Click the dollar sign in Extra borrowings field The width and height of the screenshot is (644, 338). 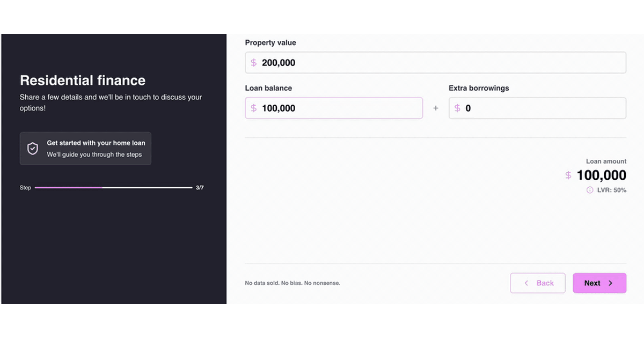(457, 108)
